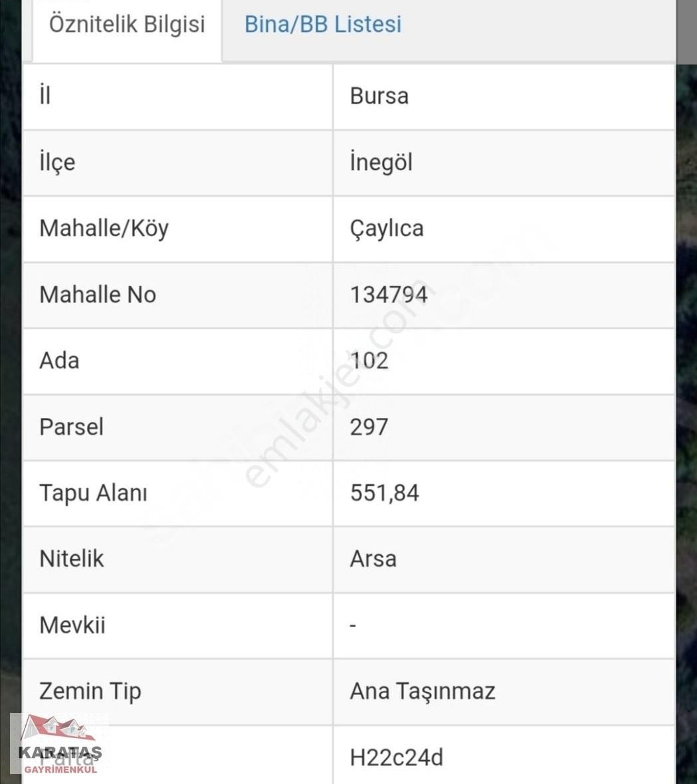Select the Mahalle/Köy label cell
The image size is (697, 784).
click(104, 228)
